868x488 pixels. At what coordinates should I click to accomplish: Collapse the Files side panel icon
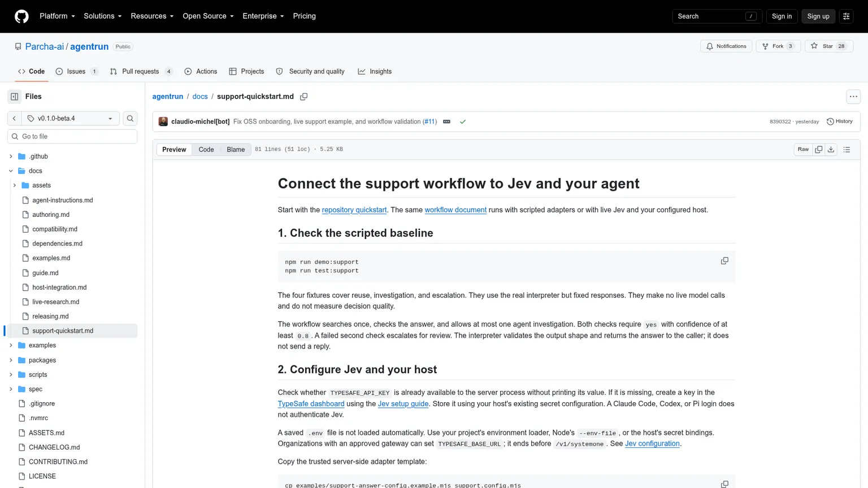[15, 97]
